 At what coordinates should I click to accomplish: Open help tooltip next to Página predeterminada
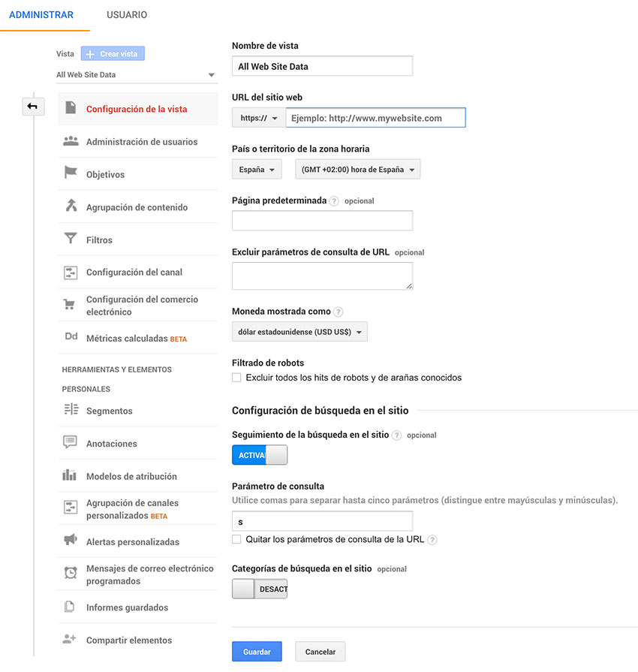334,201
